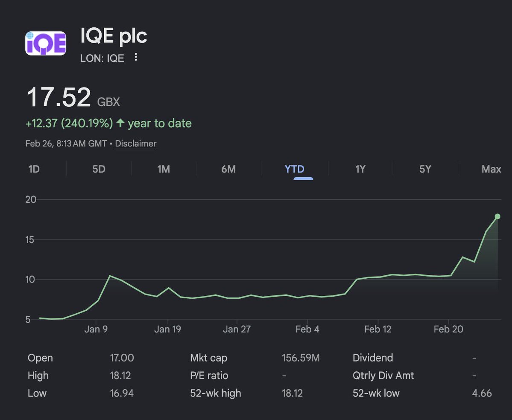Click the 17.52 price value
512x420 pixels.
click(x=59, y=97)
